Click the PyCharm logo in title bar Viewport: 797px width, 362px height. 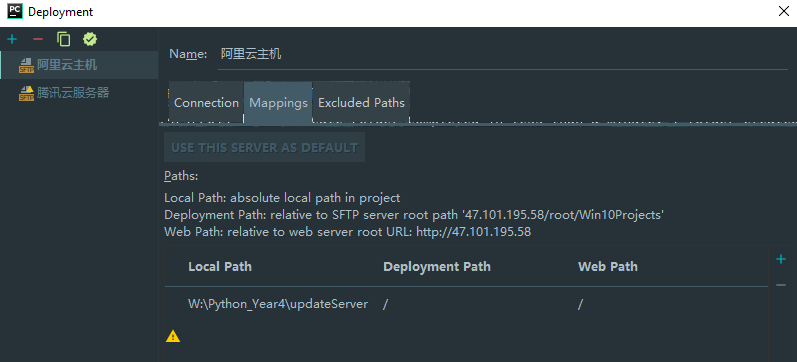point(15,11)
